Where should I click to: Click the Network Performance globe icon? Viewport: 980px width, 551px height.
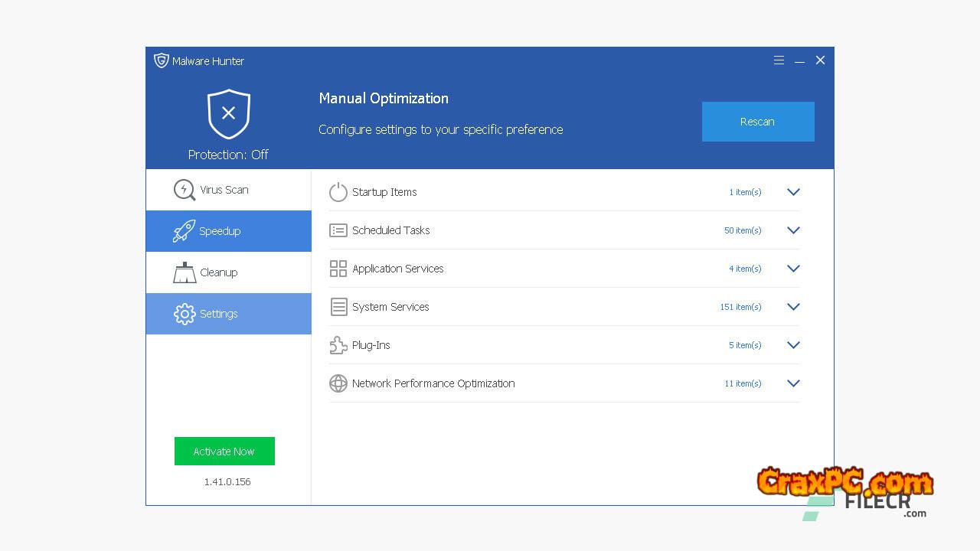pyautogui.click(x=338, y=383)
